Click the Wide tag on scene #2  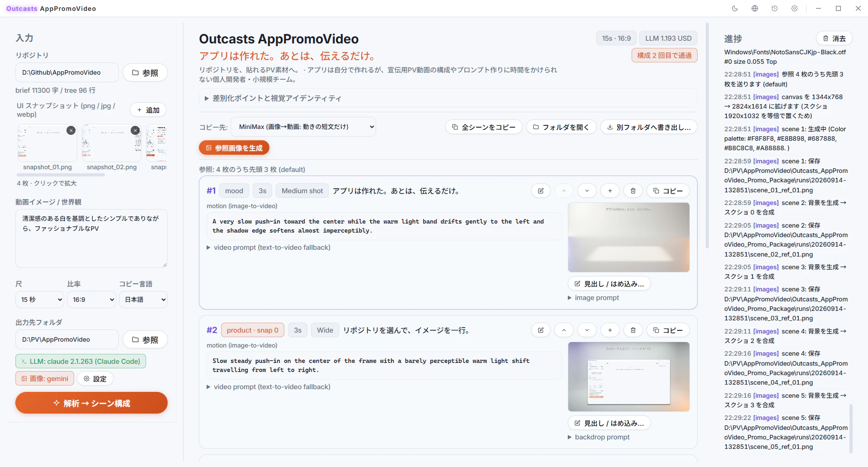coord(325,330)
